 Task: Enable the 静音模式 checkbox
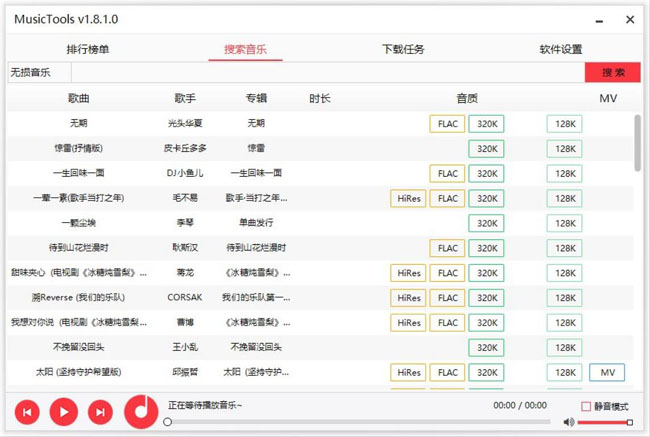pos(586,406)
